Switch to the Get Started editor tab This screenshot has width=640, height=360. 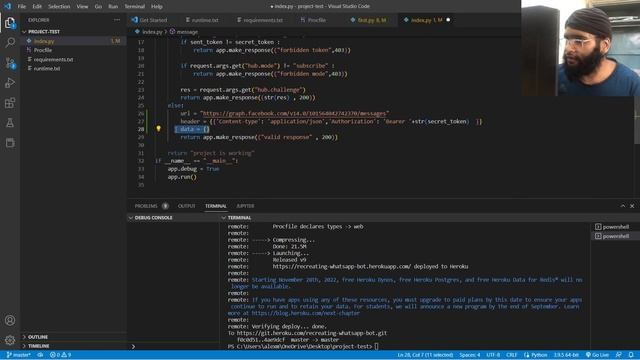tap(149, 20)
